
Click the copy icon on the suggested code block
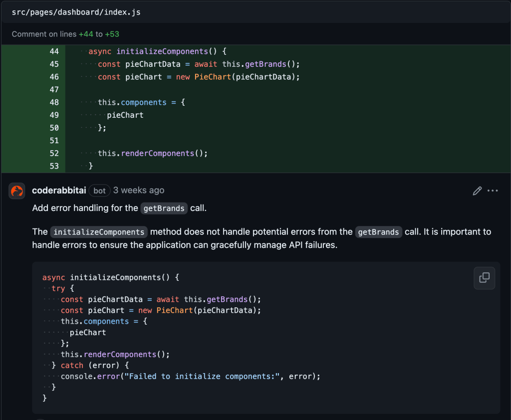(x=484, y=278)
